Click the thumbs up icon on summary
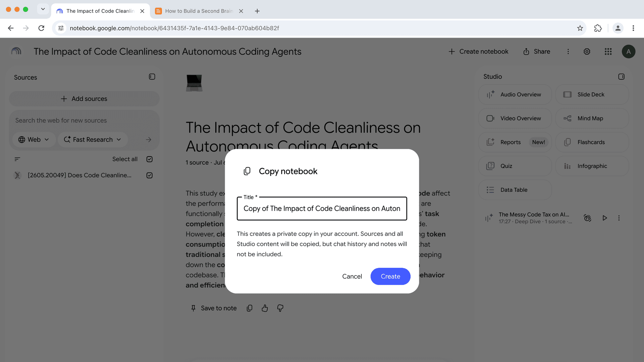Viewport: 644px width, 362px height. pos(265,308)
